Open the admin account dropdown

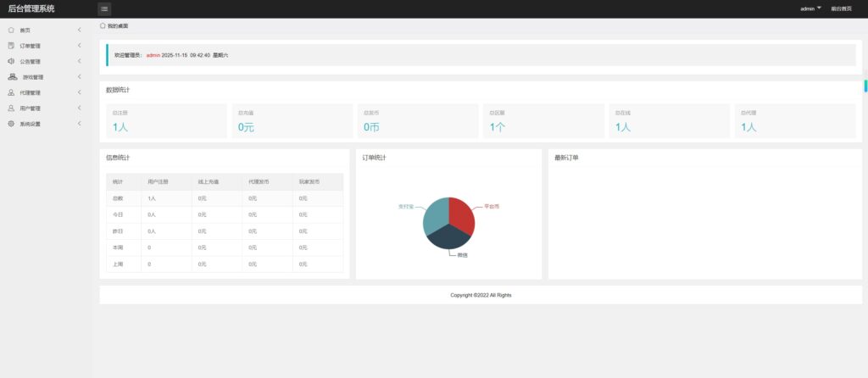(810, 8)
